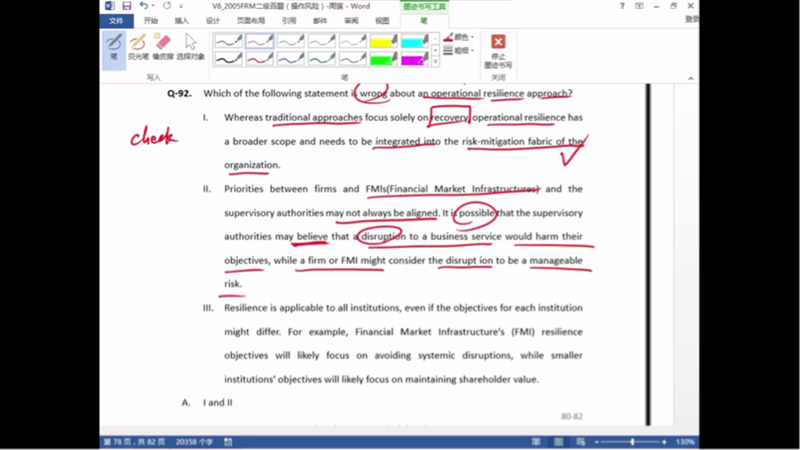The width and height of the screenshot is (800, 450).
Task: Pick the thin red pen style
Action: pos(259,41)
